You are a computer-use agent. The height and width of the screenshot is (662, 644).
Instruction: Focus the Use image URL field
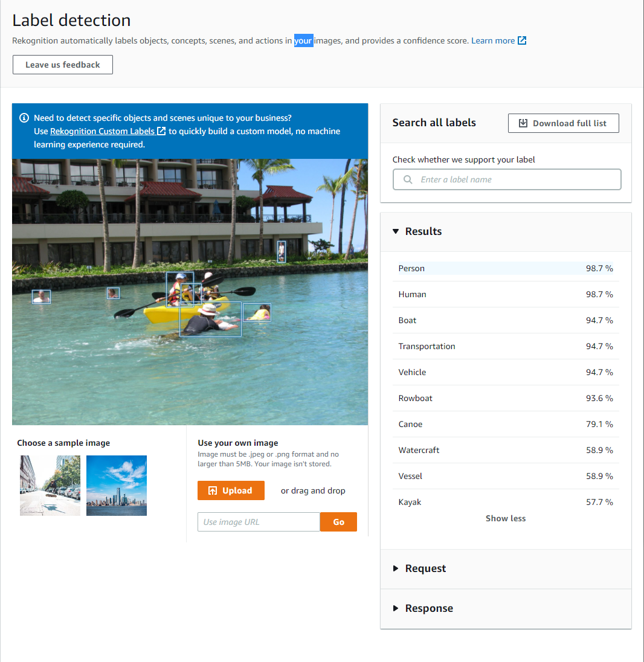259,522
